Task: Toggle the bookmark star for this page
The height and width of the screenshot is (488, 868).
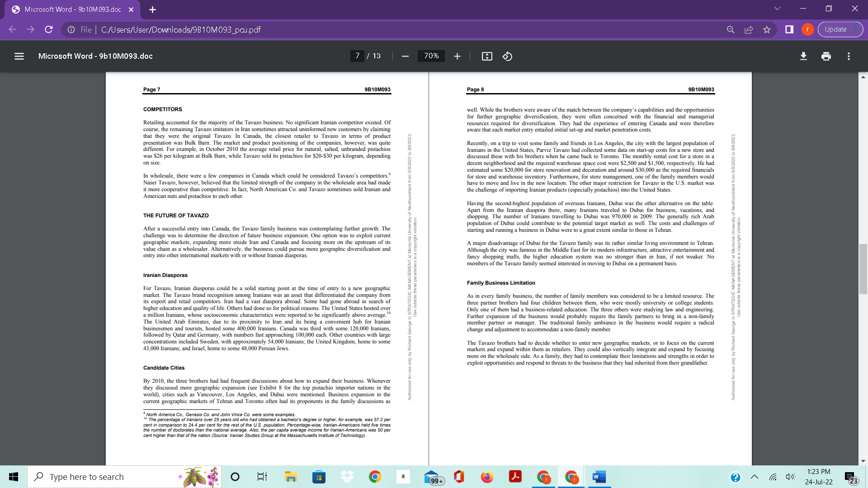Action: [x=767, y=29]
